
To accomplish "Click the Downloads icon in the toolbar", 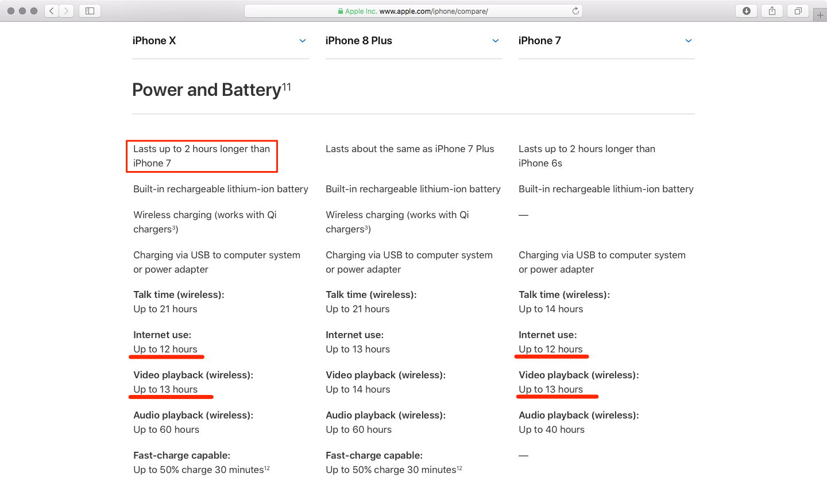I will click(745, 10).
